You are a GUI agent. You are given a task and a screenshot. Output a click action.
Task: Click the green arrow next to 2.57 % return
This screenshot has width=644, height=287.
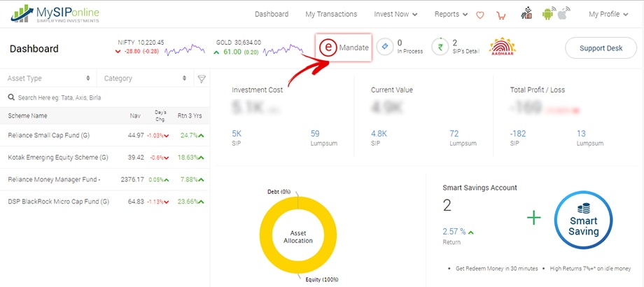coord(470,232)
